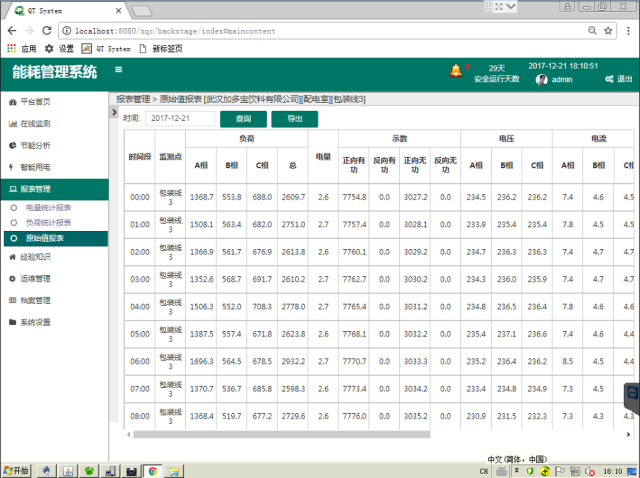Reload the page with browser refresh icon
This screenshot has height=478, width=640.
46,31
